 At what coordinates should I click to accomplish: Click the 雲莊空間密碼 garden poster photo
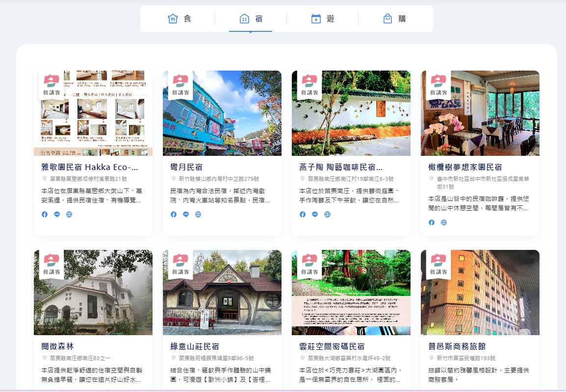351,293
